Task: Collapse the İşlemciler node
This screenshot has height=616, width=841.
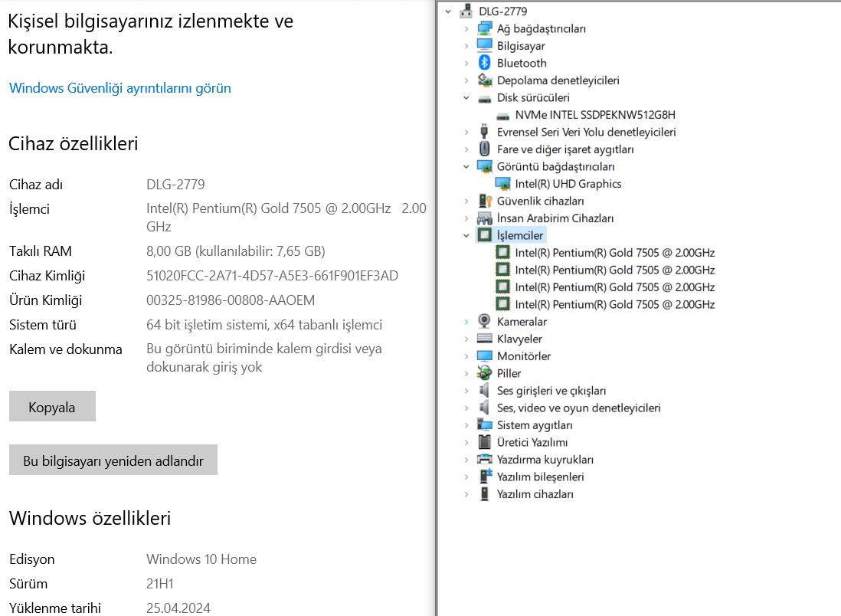Action: [x=466, y=235]
